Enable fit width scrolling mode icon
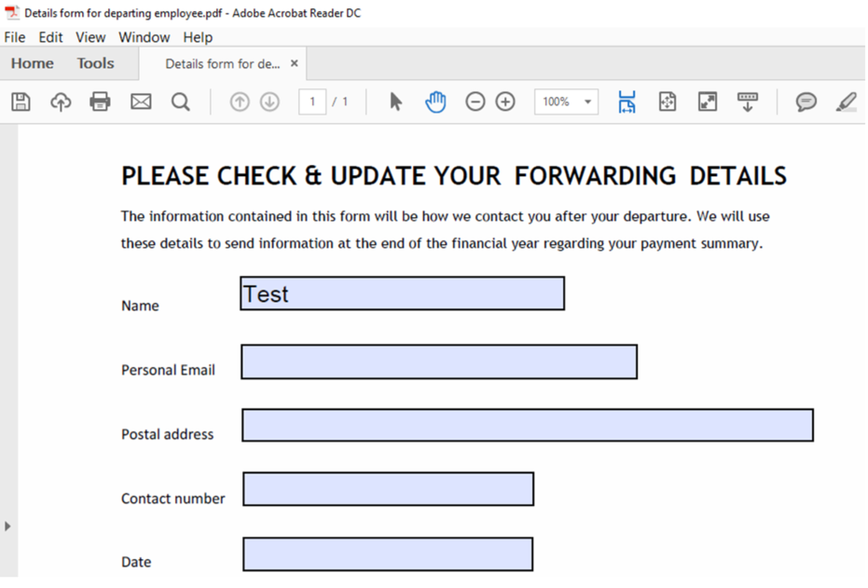The width and height of the screenshot is (868, 588). (x=627, y=102)
